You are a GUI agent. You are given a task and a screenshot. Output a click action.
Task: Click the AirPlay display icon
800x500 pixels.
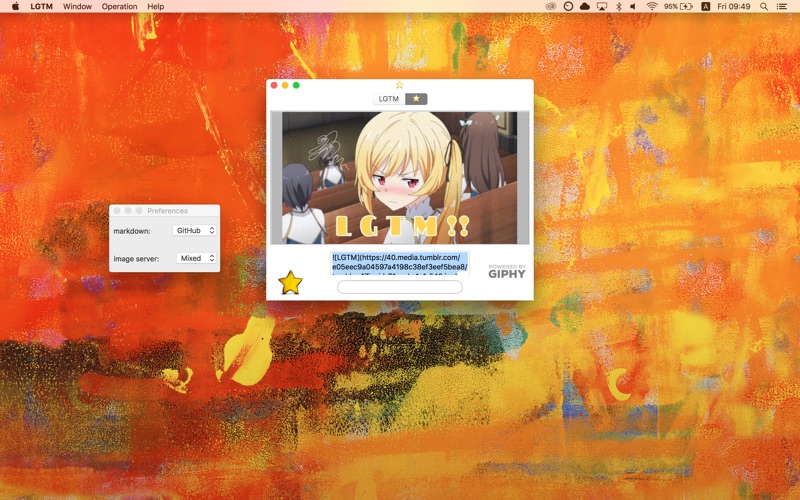[x=602, y=7]
